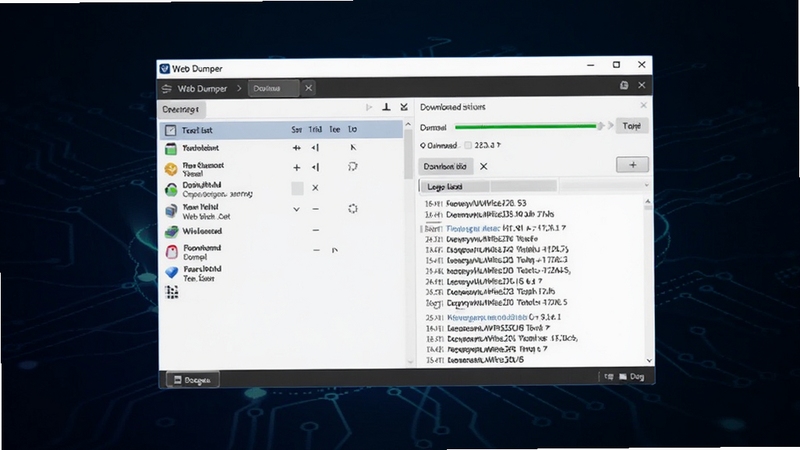This screenshot has width=800, height=450.
Task: Click the orange checkmark row icon
Action: click(171, 169)
